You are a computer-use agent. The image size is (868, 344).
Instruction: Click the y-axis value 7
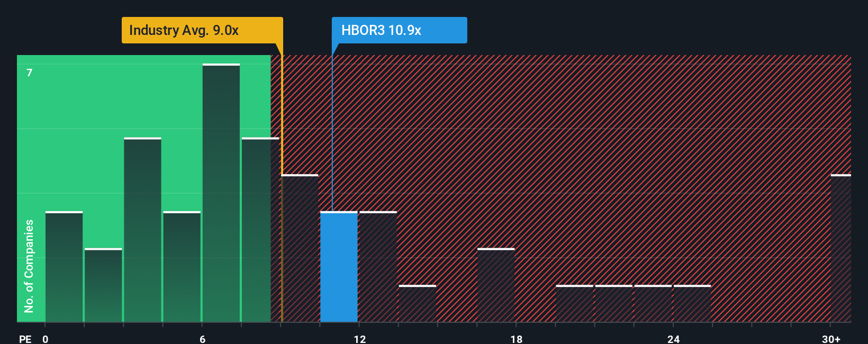pos(30,73)
